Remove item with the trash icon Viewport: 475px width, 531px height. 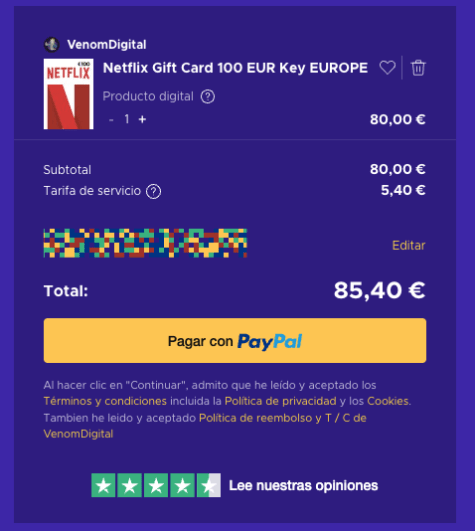tap(418, 68)
